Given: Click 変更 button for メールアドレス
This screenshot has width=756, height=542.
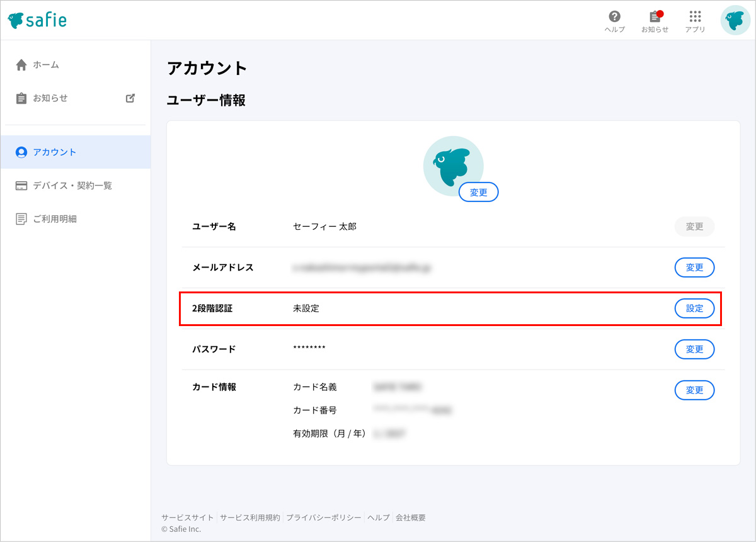Looking at the screenshot, I should pyautogui.click(x=694, y=268).
